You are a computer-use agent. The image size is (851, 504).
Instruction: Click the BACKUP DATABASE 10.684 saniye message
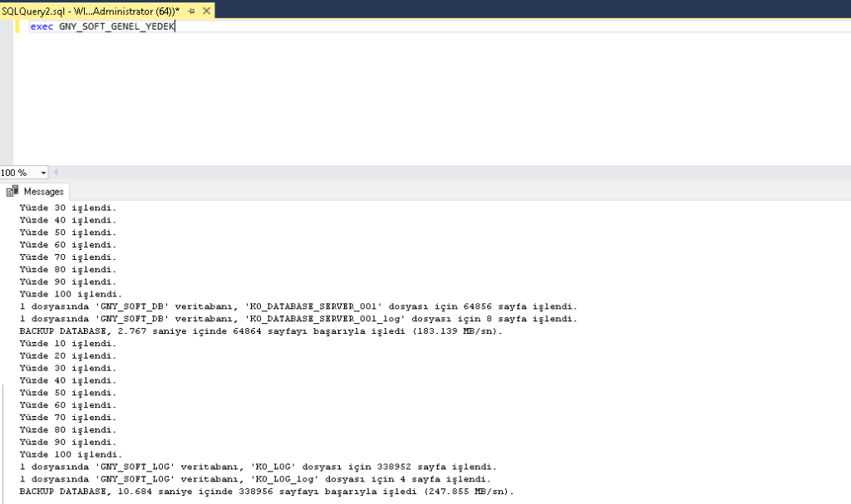266,492
